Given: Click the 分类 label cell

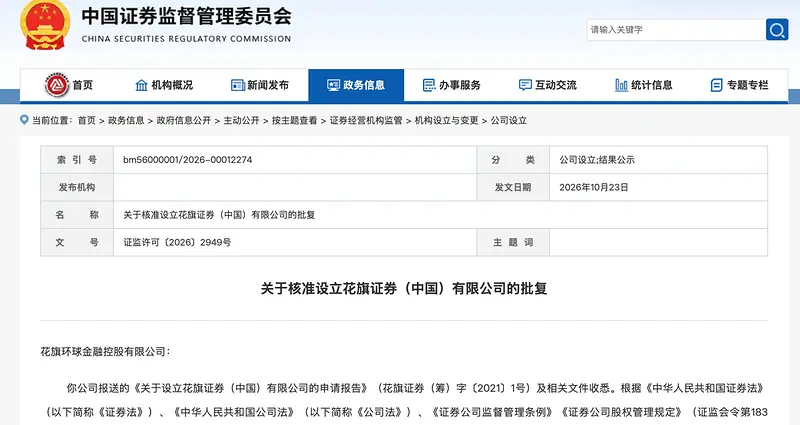Looking at the screenshot, I should pyautogui.click(x=513, y=160).
